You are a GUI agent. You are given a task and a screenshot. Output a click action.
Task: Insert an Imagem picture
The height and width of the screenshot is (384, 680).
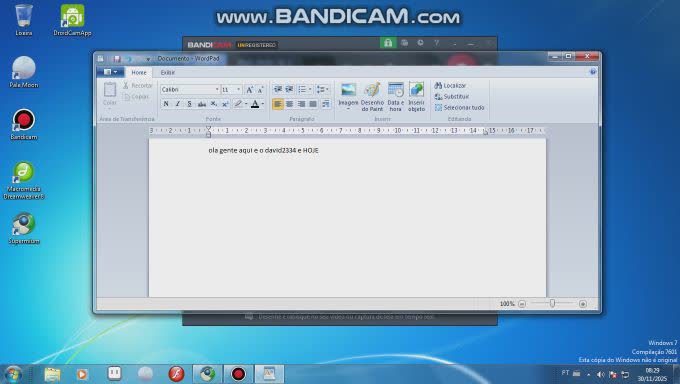pyautogui.click(x=348, y=90)
